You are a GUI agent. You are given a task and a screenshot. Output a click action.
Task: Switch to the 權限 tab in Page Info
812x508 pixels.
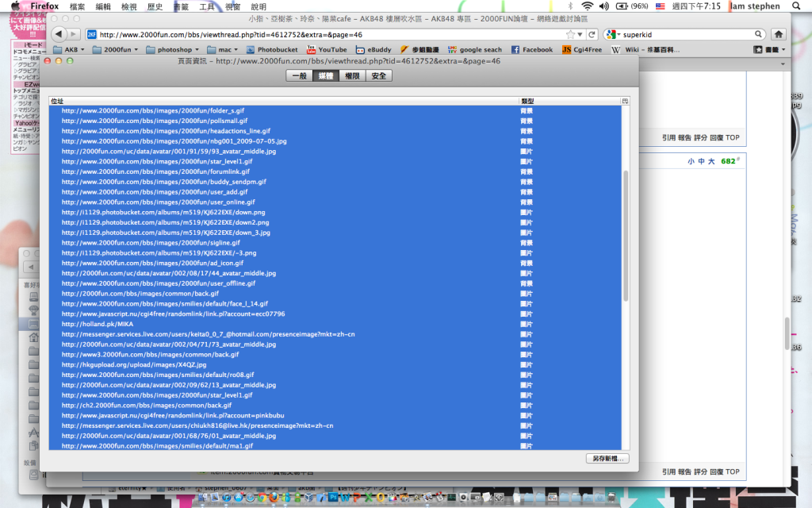(x=352, y=76)
